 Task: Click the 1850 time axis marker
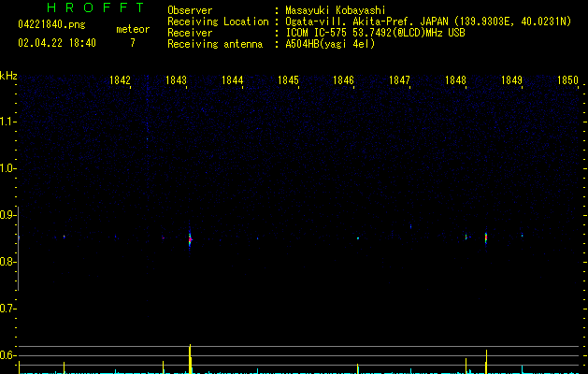[x=567, y=80]
